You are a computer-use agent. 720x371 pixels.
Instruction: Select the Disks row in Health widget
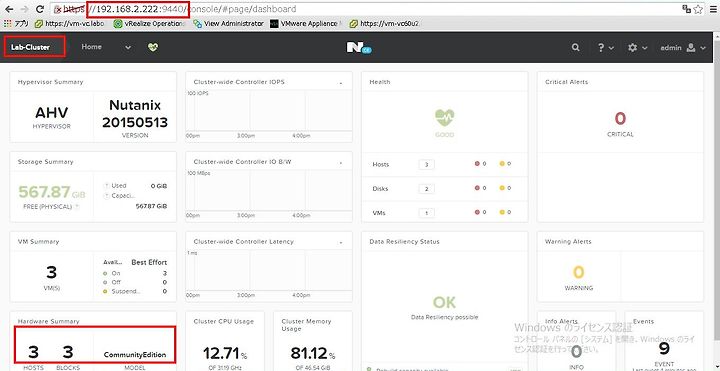tap(444, 188)
